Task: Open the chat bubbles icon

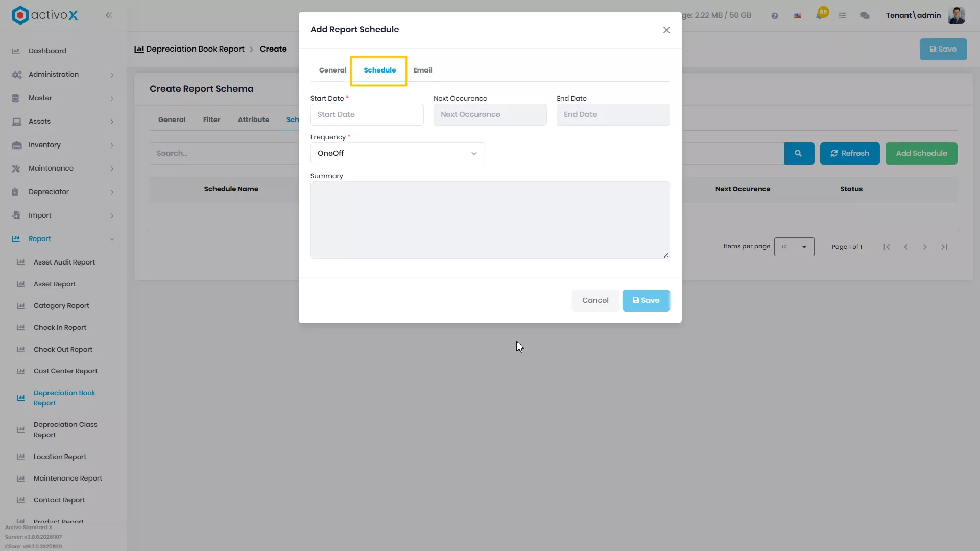Action: coord(865,16)
